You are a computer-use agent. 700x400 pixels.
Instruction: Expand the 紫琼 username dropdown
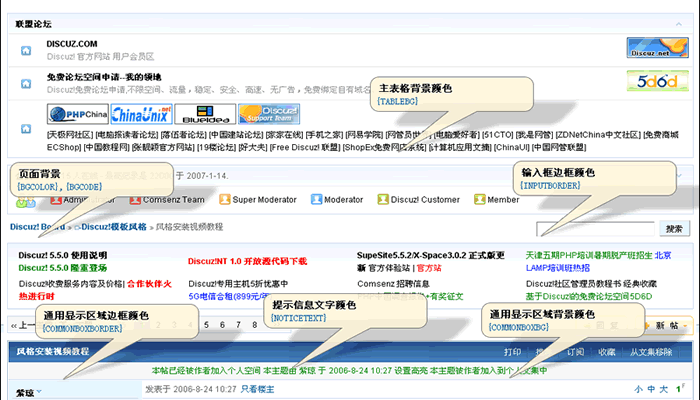pyautogui.click(x=37, y=391)
